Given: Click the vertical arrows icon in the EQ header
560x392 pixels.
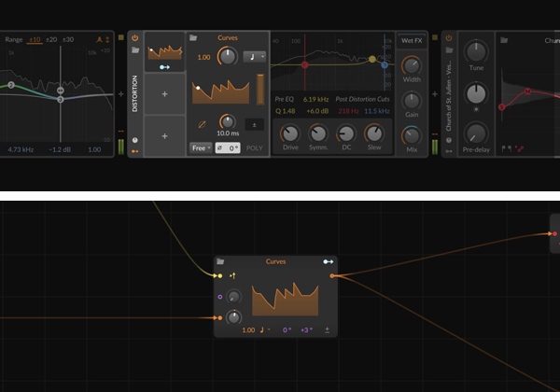Looking at the screenshot, I should click(x=107, y=39).
